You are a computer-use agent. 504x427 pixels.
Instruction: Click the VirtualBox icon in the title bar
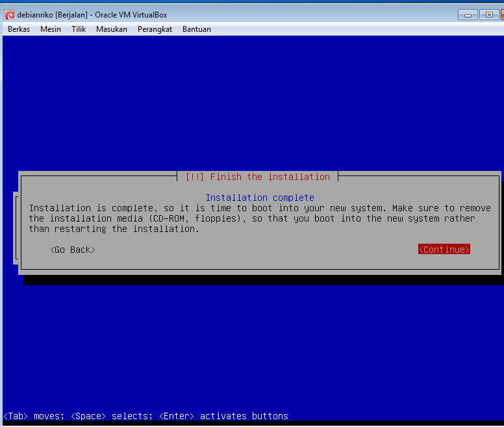9,15
